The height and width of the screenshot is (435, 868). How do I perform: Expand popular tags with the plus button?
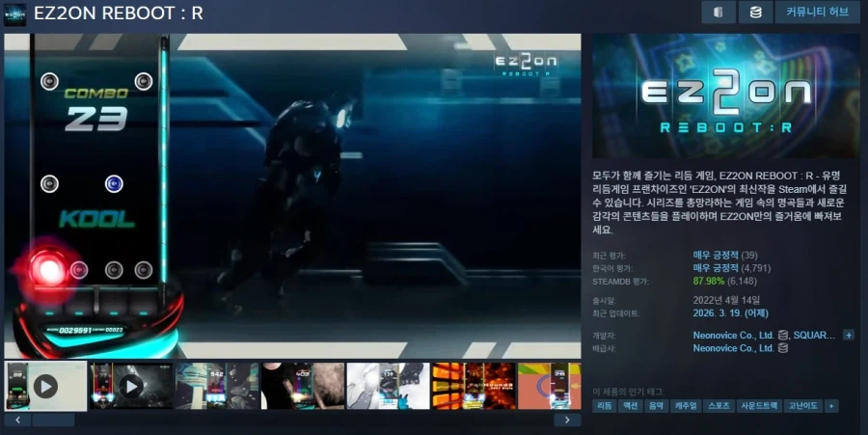[830, 406]
